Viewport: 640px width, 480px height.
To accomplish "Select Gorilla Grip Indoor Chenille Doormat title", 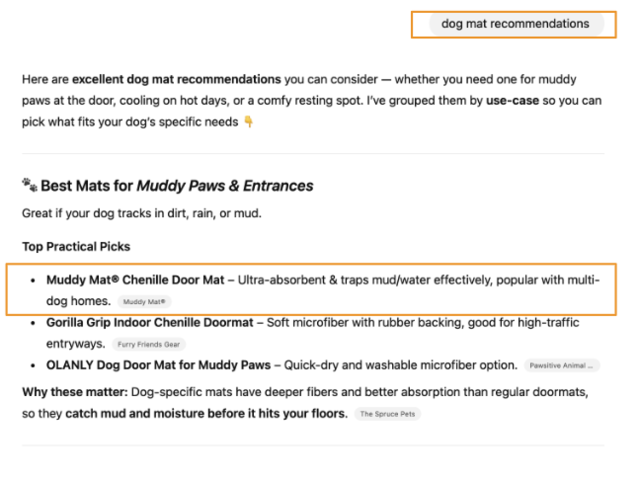I will [149, 323].
